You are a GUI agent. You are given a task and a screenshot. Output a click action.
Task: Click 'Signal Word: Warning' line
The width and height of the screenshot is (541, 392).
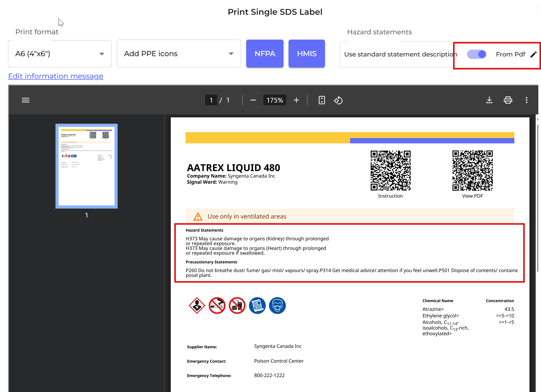click(x=212, y=182)
